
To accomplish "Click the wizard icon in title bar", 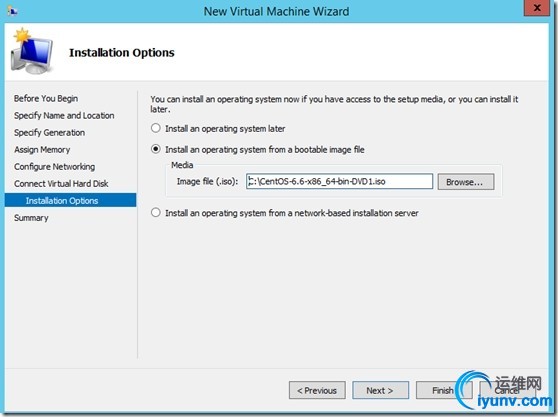I will pyautogui.click(x=12, y=11).
